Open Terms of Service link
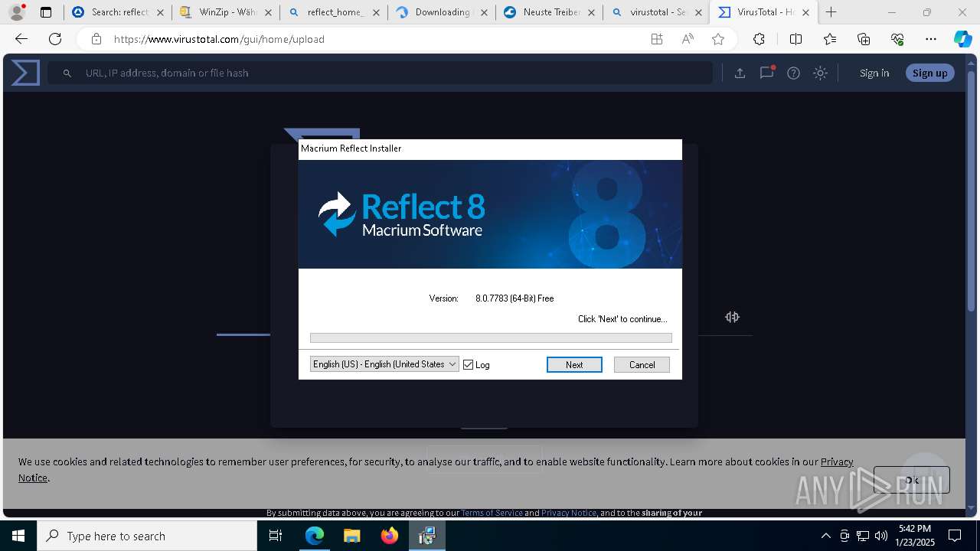980x551 pixels. [492, 513]
